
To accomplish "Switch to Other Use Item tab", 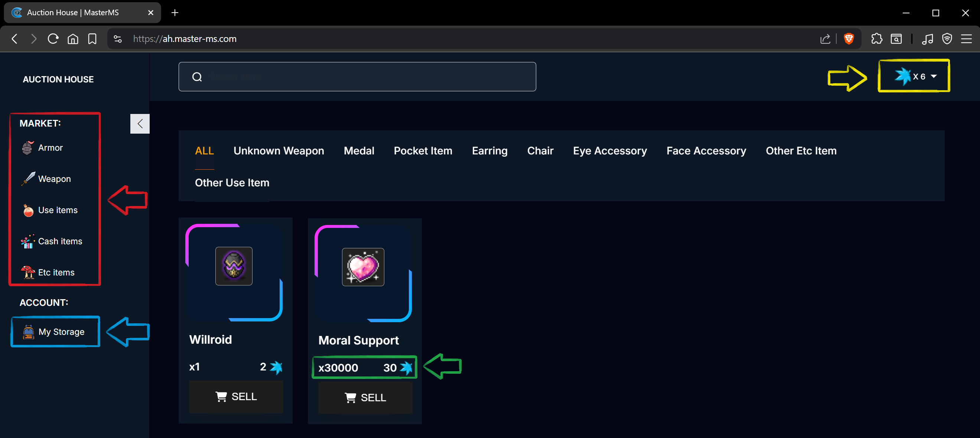I will point(232,183).
